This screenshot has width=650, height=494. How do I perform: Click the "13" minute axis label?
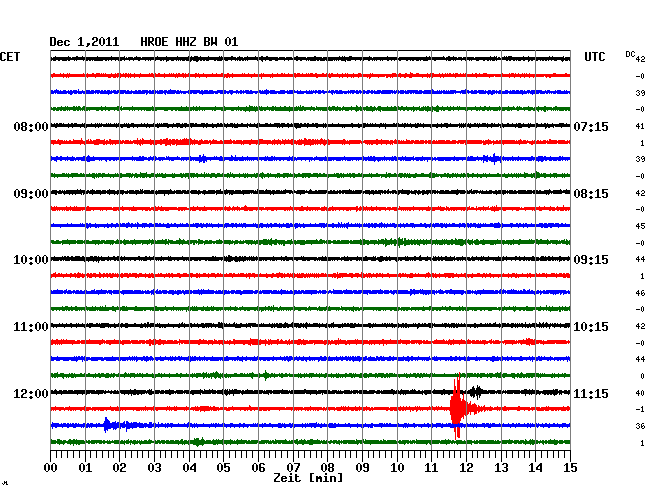[501, 468]
